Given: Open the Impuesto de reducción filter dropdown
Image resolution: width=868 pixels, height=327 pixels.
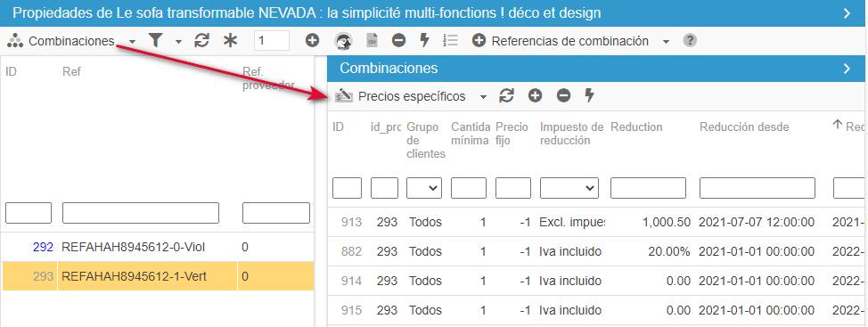Looking at the screenshot, I should click(569, 188).
